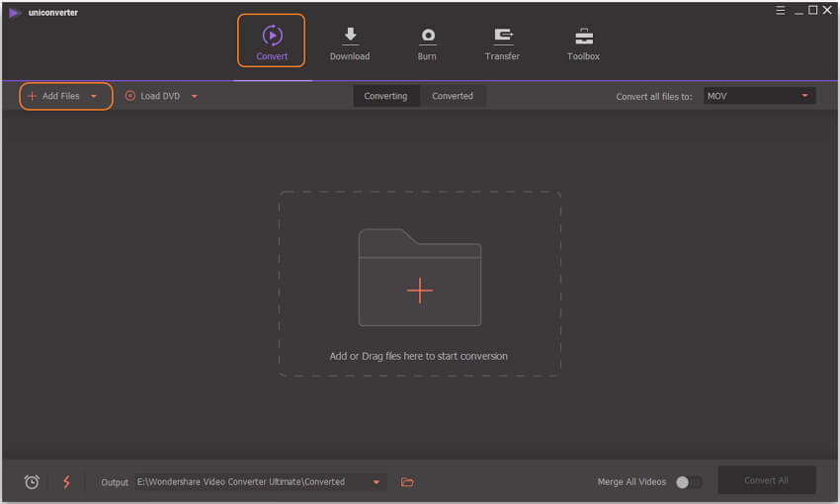Open the Toolbox section

583,42
